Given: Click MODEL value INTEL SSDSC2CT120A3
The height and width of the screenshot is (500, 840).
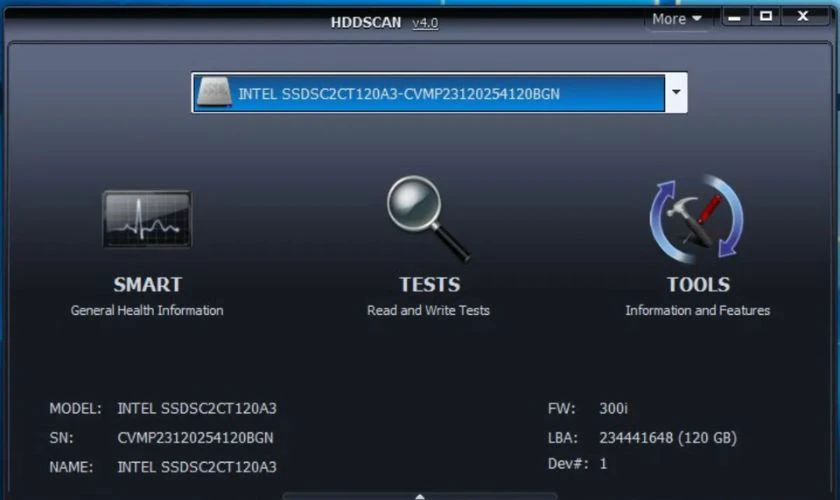Looking at the screenshot, I should (x=197, y=409).
